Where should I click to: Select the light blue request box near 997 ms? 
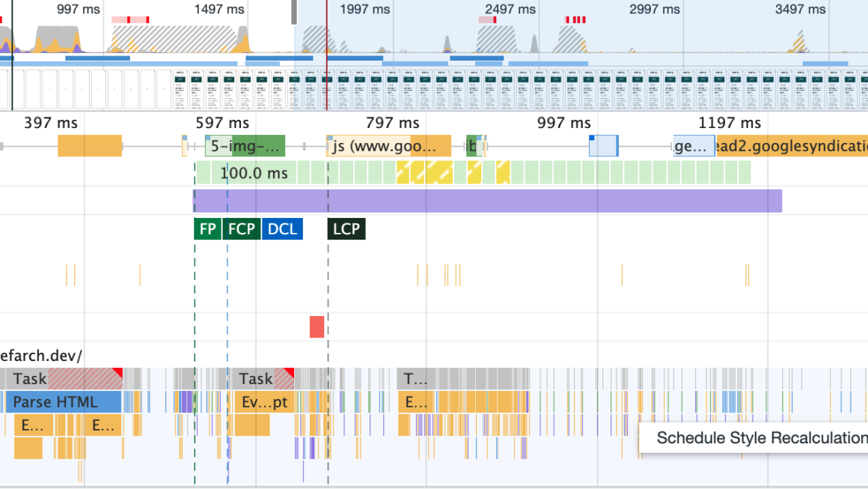pyautogui.click(x=603, y=145)
